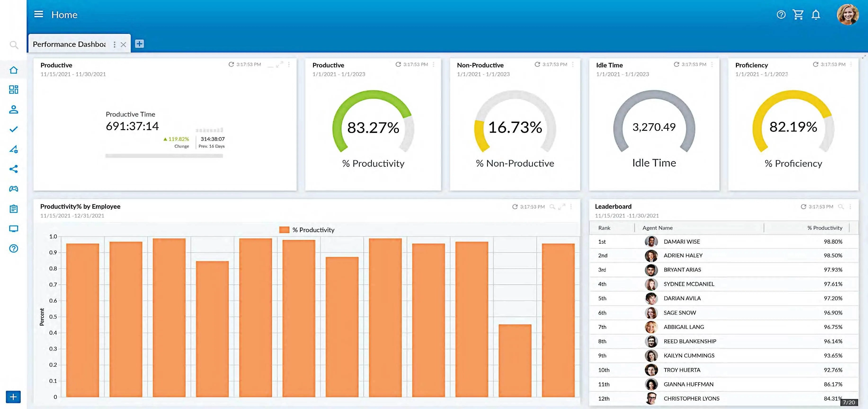868x409 pixels.
Task: Refresh the Proficiency widget
Action: (x=816, y=64)
